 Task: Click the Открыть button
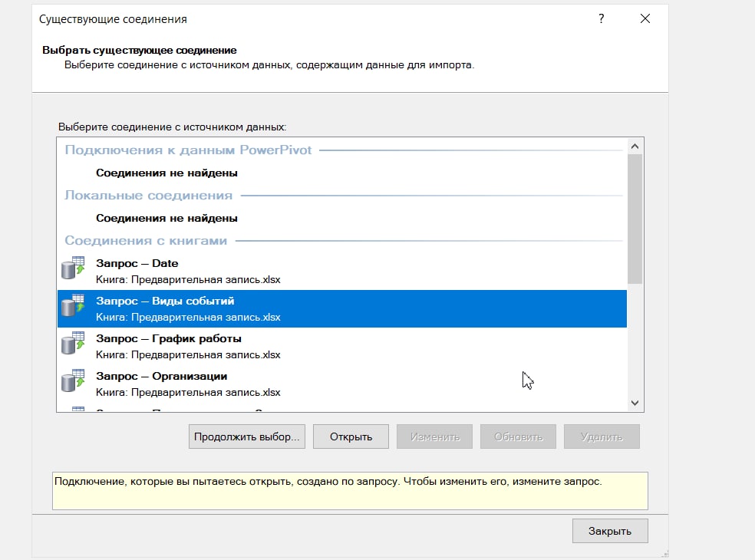[351, 436]
